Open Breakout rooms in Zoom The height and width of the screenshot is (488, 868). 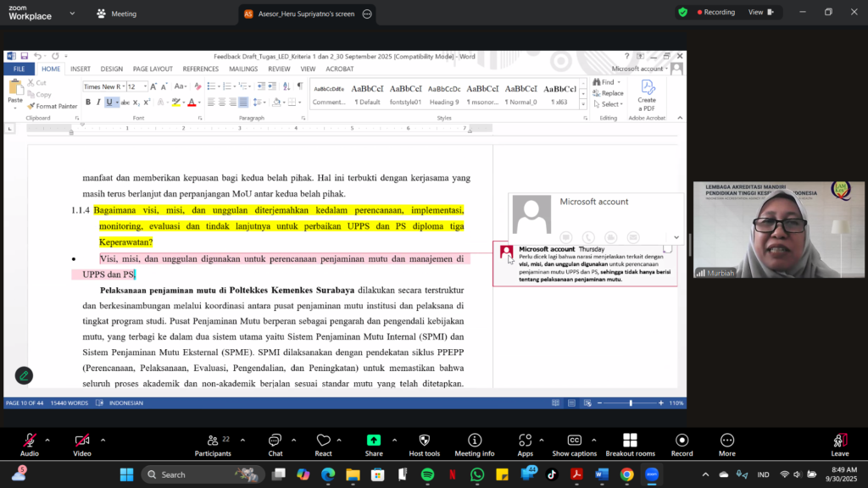coord(630,445)
